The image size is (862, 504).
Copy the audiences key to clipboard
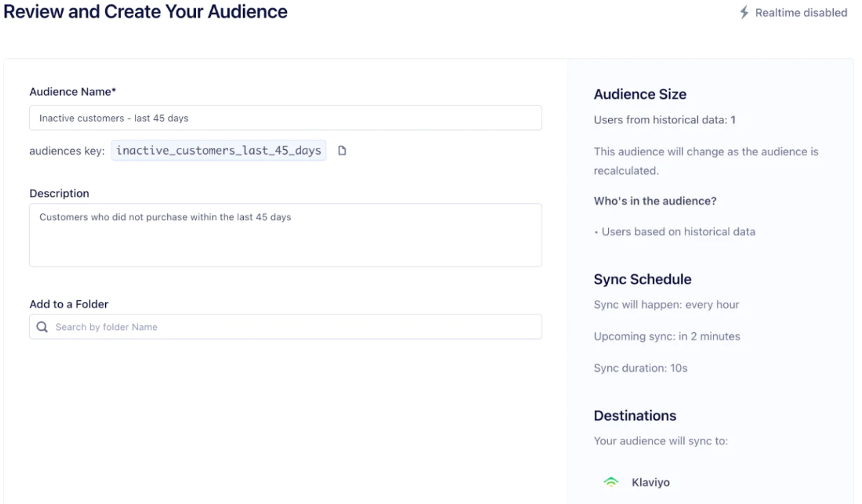[342, 151]
